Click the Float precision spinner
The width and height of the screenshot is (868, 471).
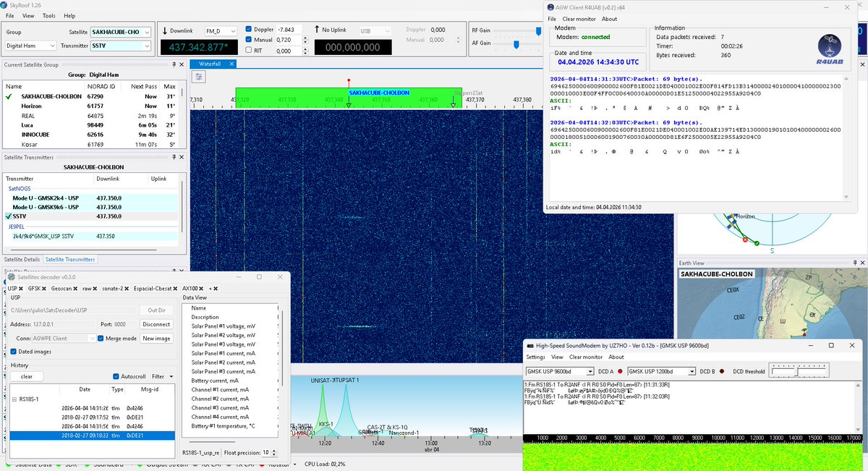269,452
